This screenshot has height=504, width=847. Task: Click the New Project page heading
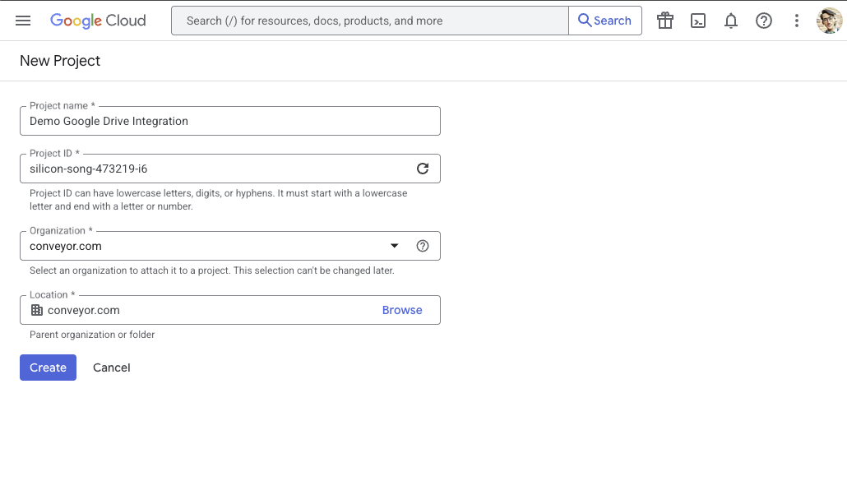(60, 61)
